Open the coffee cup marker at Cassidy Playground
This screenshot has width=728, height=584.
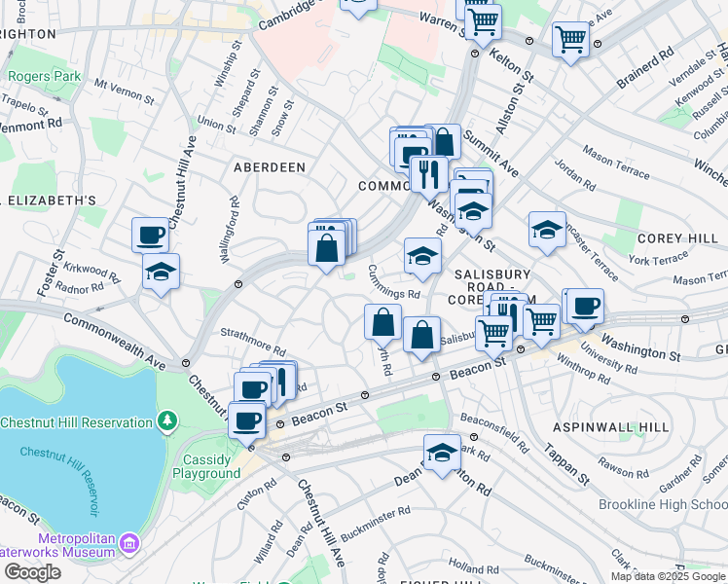[246, 420]
